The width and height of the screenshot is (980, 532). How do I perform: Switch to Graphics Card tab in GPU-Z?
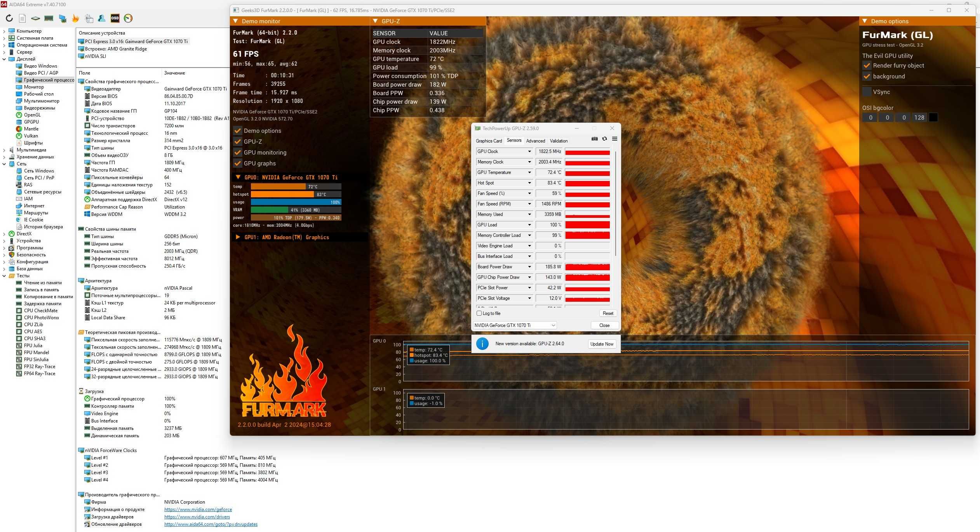[489, 141]
